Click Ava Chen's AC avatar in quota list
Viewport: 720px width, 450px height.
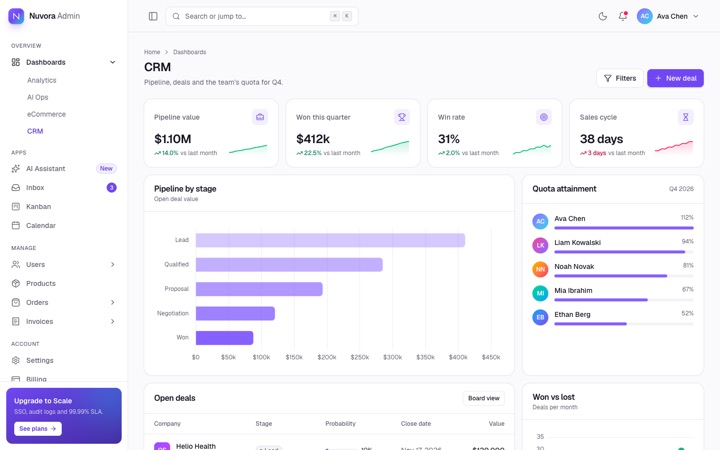[x=540, y=221]
